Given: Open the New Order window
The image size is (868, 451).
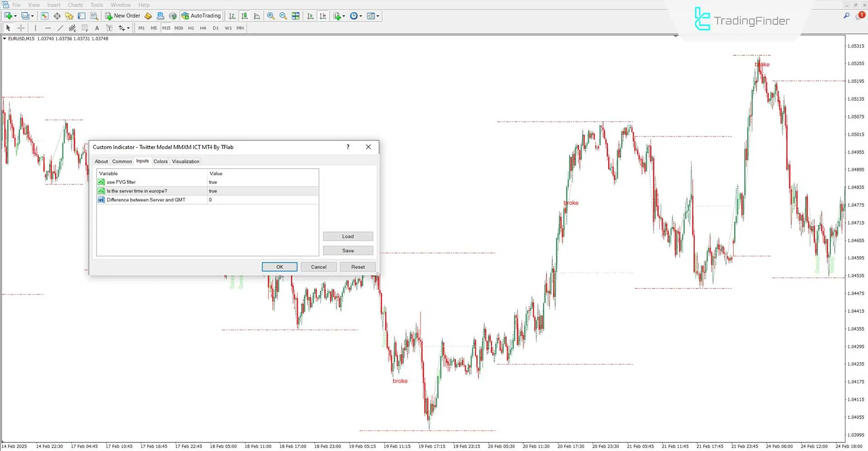Looking at the screenshot, I should [x=122, y=16].
